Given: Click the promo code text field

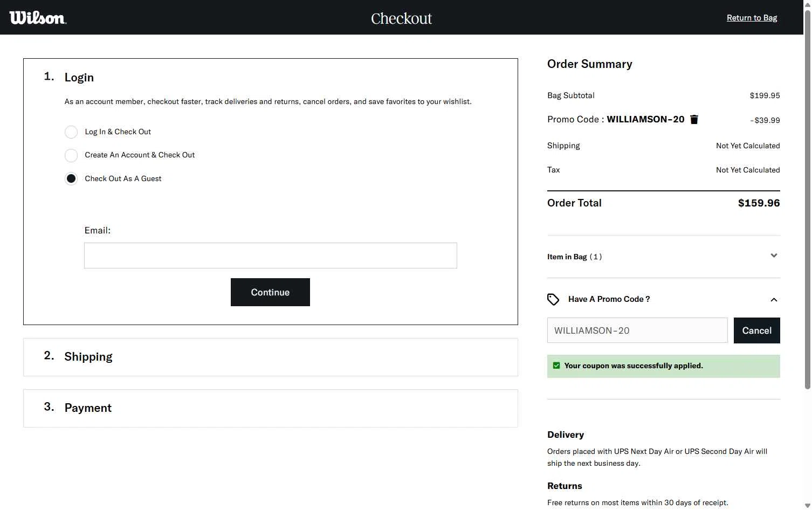Looking at the screenshot, I should click(x=637, y=330).
